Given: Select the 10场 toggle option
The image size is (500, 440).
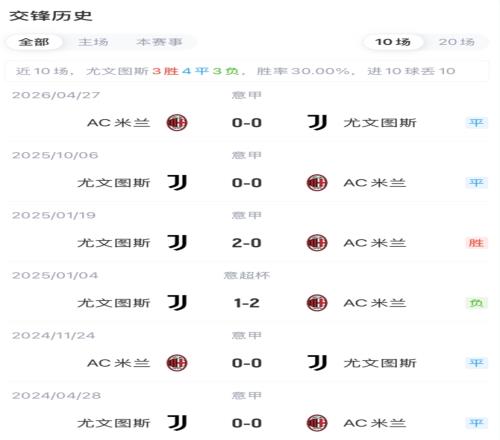Looking at the screenshot, I should click(x=393, y=42).
